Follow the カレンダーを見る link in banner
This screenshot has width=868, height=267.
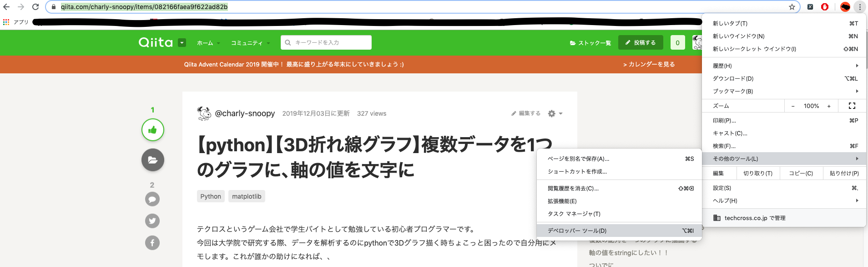(649, 64)
